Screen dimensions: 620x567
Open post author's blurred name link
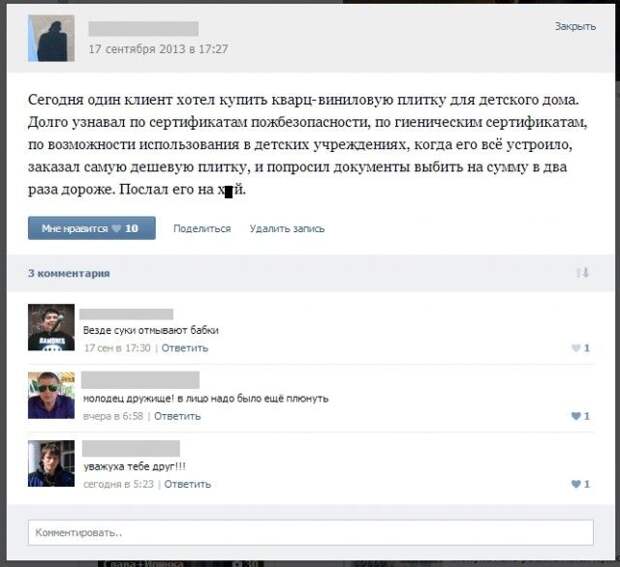(144, 29)
